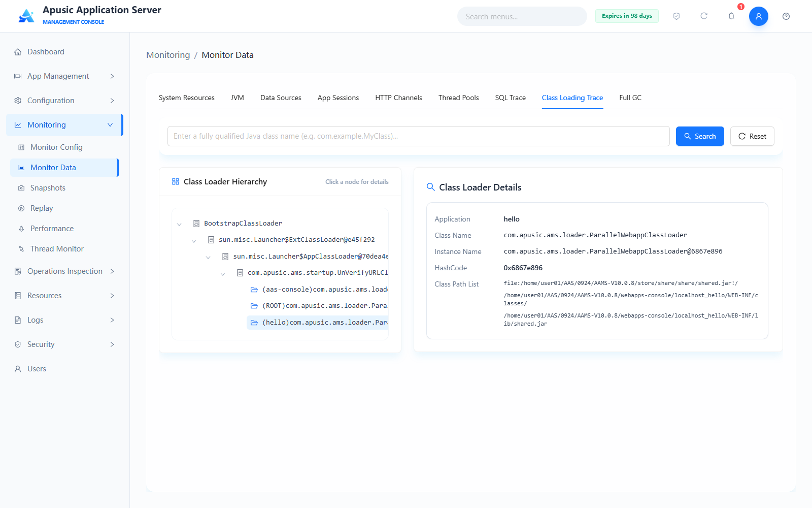Click the Performance icon in sidebar
This screenshot has height=508, width=812.
[21, 229]
